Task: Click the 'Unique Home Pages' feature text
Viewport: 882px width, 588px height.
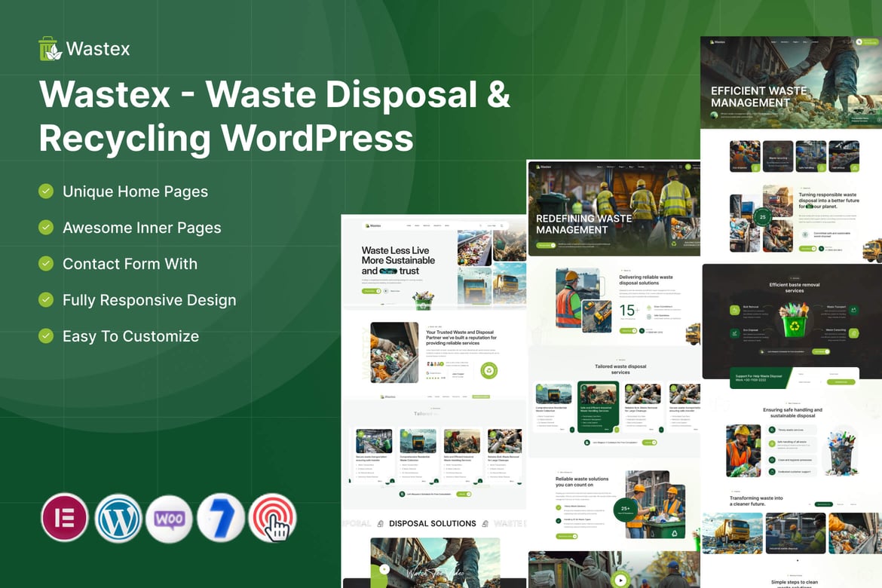Action: [136, 191]
